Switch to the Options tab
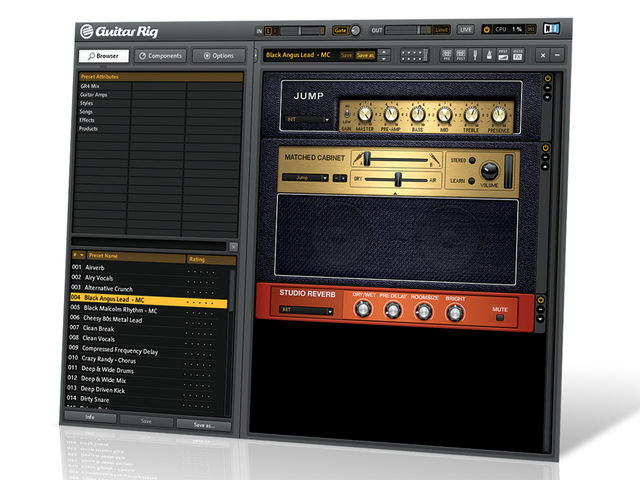The width and height of the screenshot is (640, 480). tap(219, 56)
